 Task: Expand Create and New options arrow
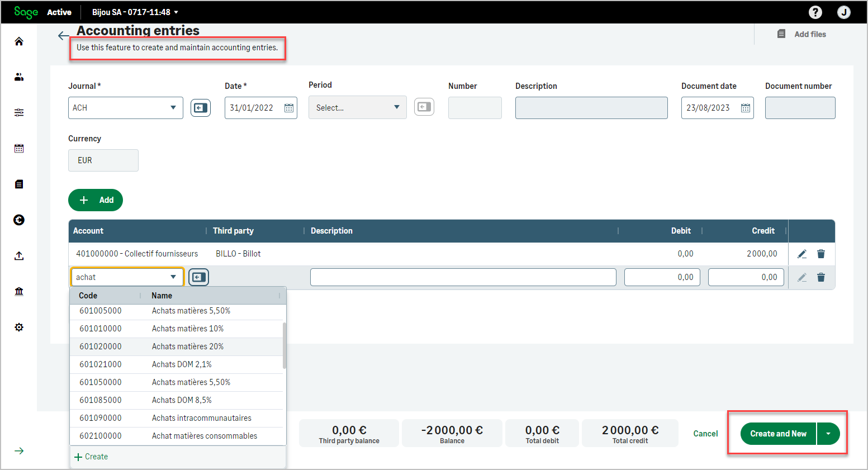click(828, 434)
